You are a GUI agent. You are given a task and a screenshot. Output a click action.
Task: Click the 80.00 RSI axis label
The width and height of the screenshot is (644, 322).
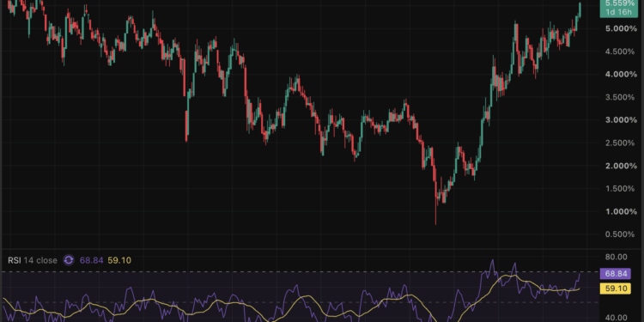click(616, 257)
